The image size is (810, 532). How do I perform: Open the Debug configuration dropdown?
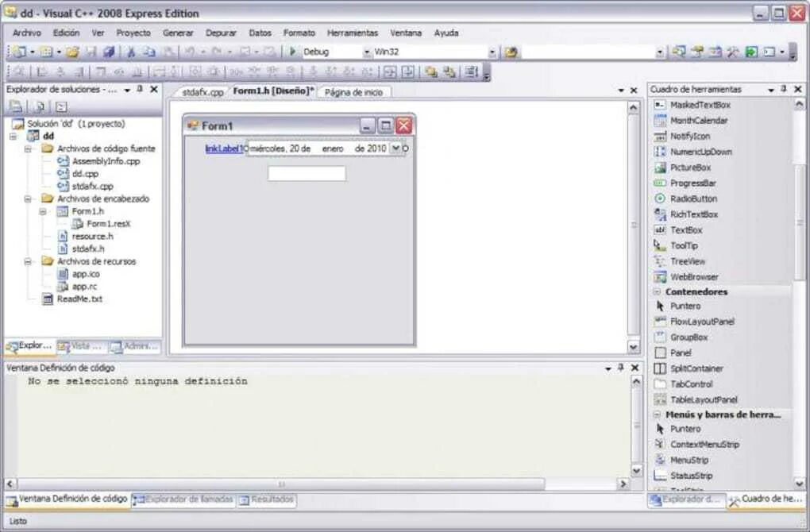click(x=367, y=52)
